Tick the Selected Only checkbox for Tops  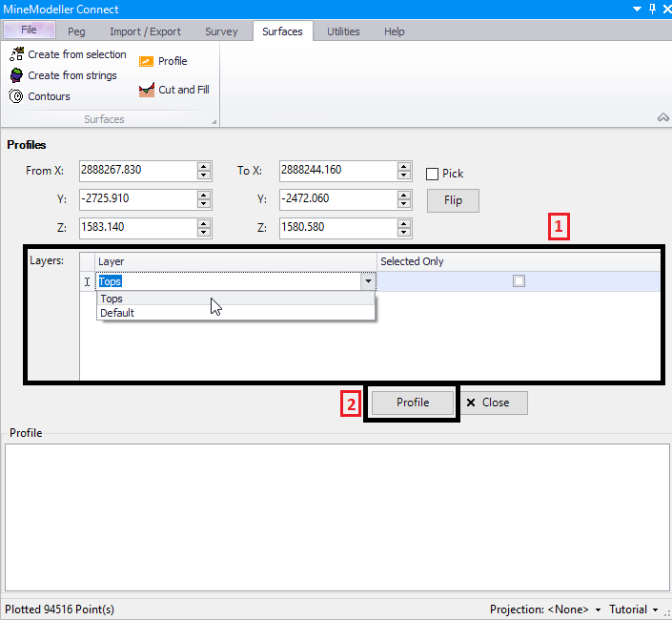(x=519, y=281)
